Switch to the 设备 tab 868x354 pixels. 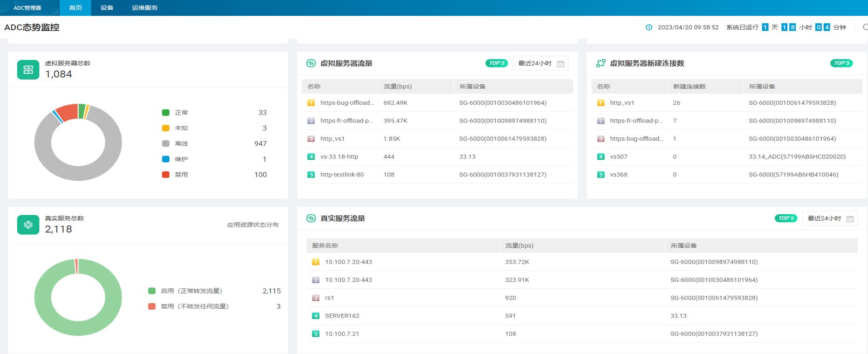pyautogui.click(x=107, y=8)
